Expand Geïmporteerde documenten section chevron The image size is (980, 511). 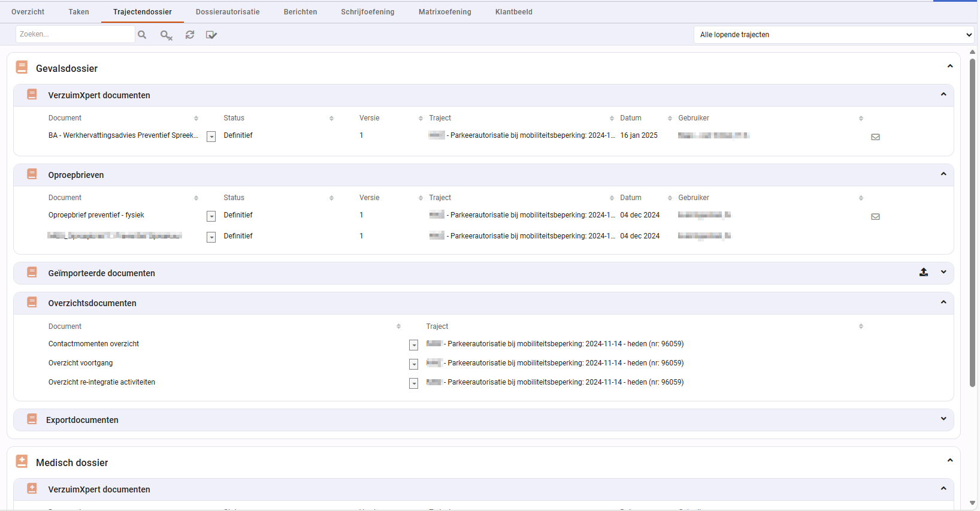coord(943,272)
